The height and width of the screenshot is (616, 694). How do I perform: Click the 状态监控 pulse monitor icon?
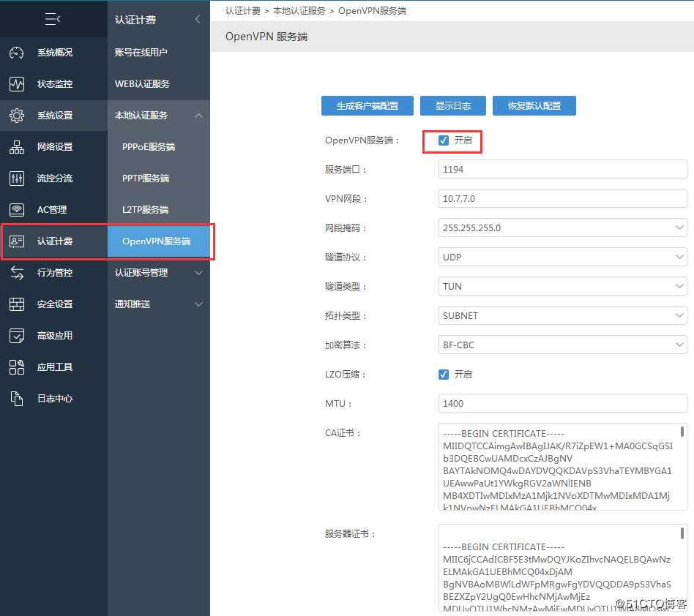(x=17, y=84)
